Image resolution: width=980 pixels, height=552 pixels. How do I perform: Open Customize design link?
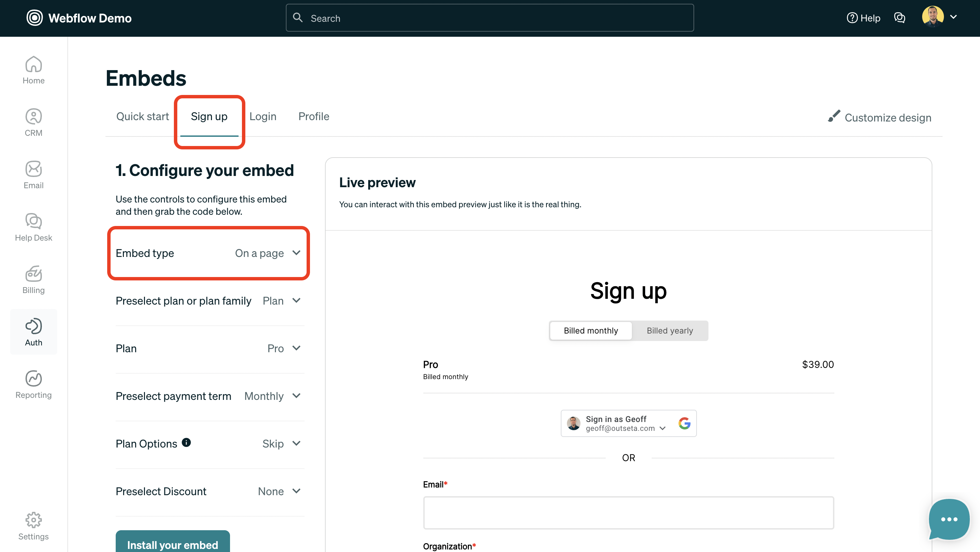click(880, 117)
